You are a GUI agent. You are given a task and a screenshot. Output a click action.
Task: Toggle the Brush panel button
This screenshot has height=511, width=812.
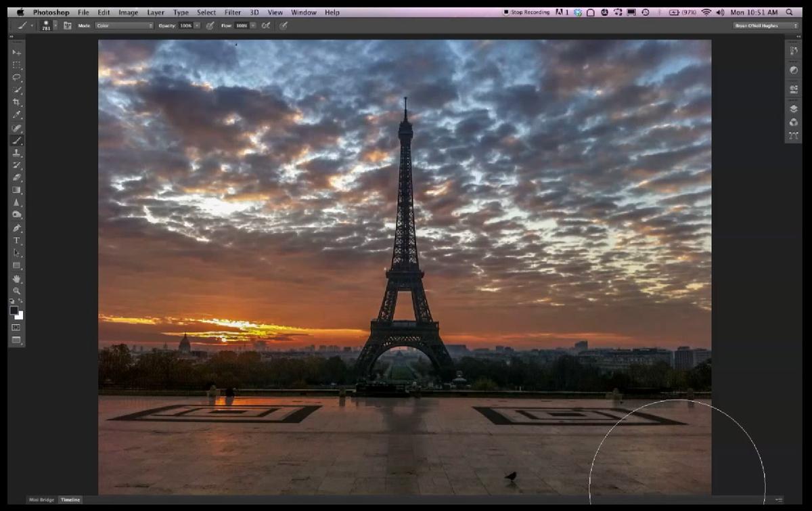coord(68,25)
